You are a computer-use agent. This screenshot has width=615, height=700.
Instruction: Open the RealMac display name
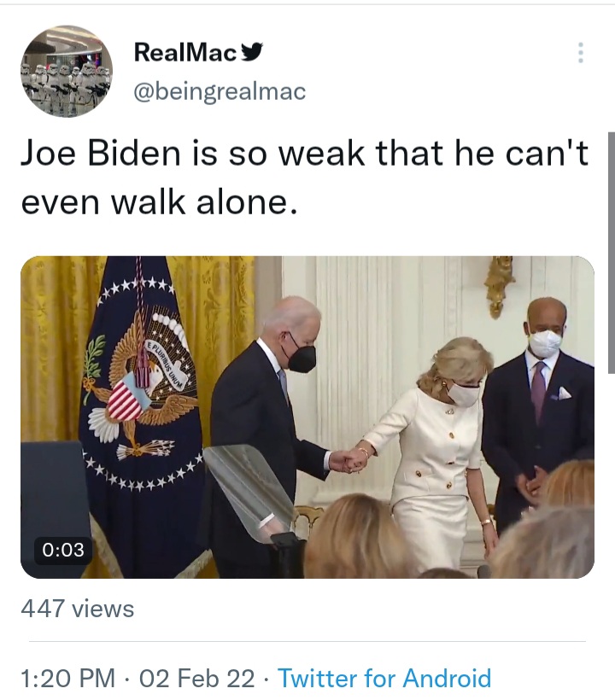point(184,53)
